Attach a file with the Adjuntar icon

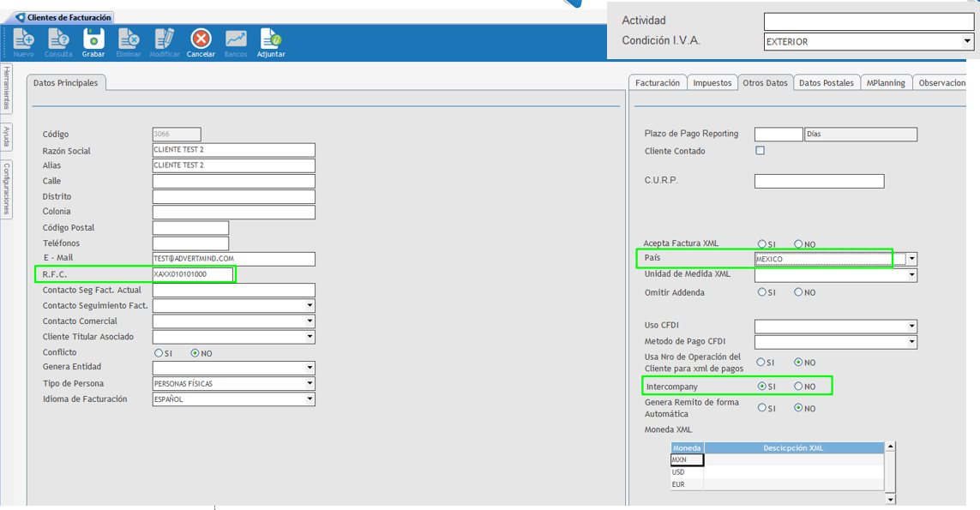pos(271,43)
